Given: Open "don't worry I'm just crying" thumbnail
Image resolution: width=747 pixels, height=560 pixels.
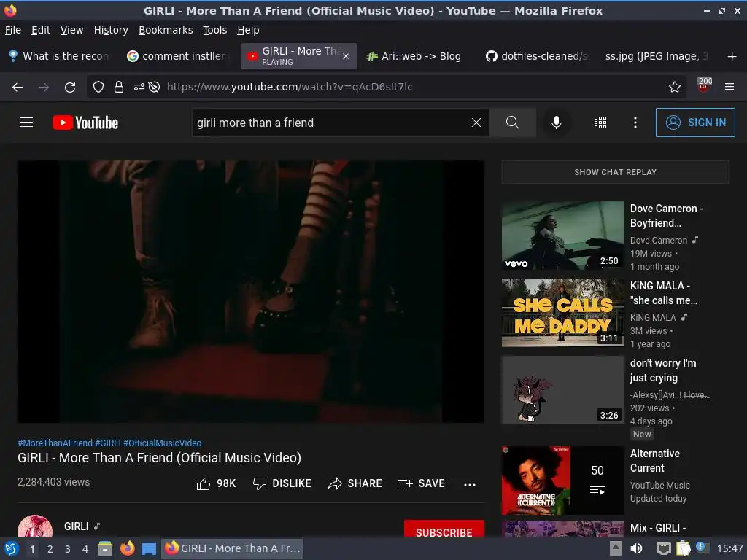Looking at the screenshot, I should pos(562,390).
